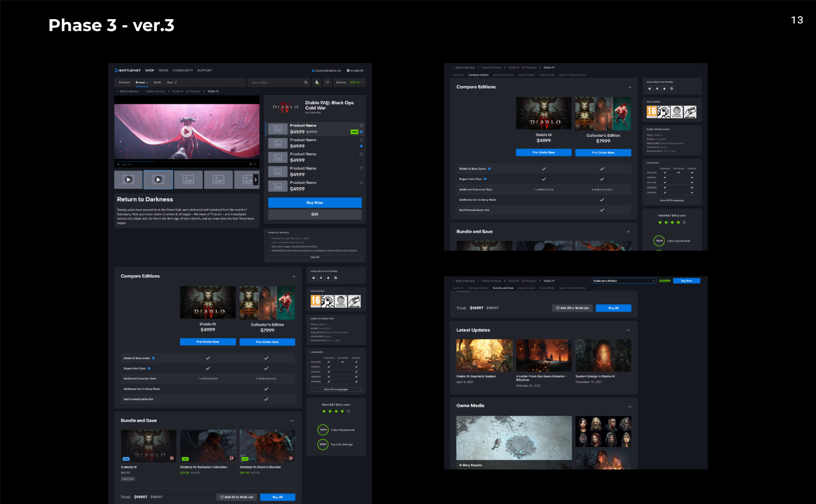Click the large Buy Now button in the left mockup
The width and height of the screenshot is (816, 504).
[315, 202]
